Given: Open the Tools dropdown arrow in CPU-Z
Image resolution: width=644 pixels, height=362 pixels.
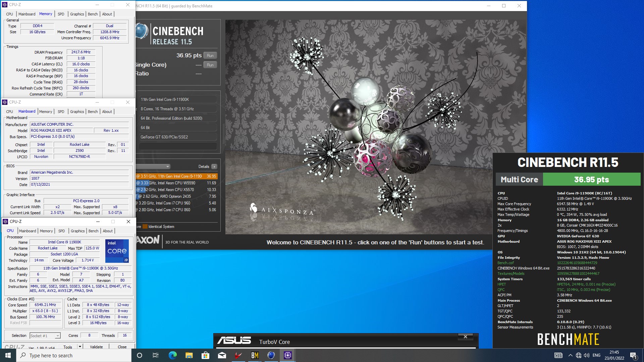Looking at the screenshot, I should [x=80, y=347].
